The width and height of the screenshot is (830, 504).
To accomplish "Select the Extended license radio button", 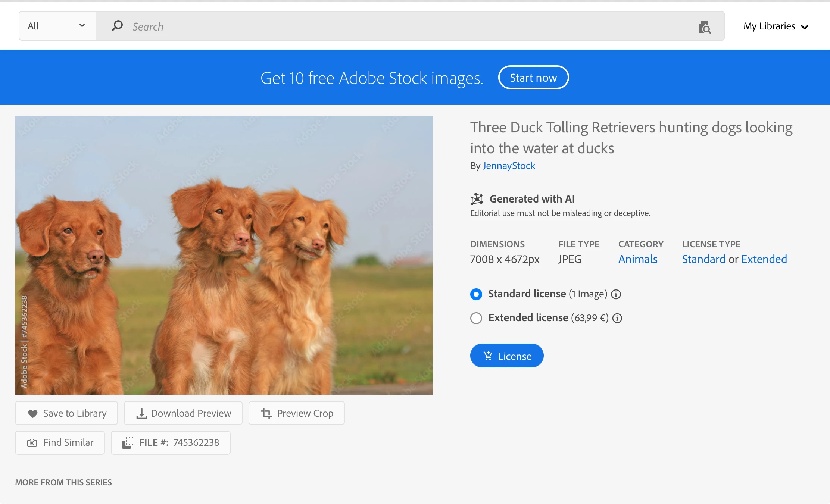I will (x=476, y=318).
